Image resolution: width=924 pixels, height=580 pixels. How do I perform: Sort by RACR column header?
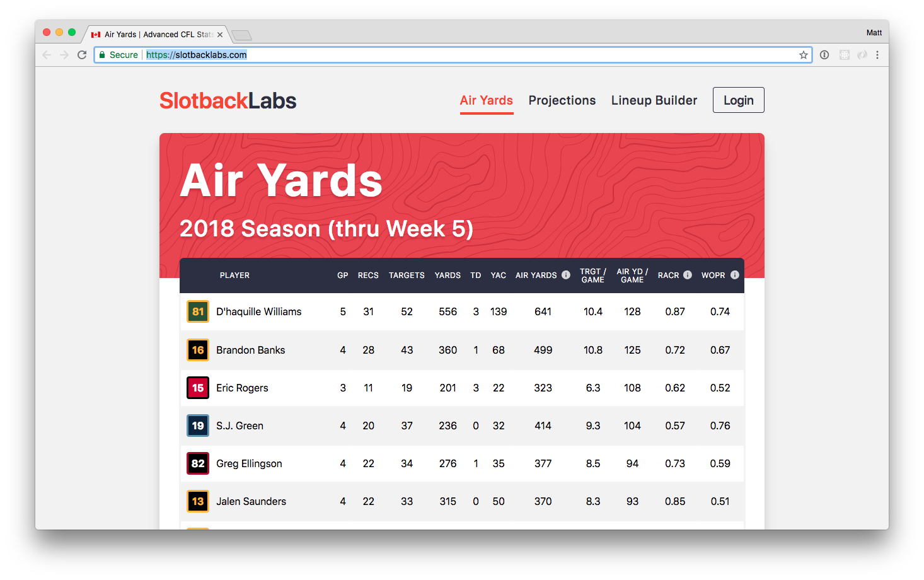pyautogui.click(x=669, y=275)
